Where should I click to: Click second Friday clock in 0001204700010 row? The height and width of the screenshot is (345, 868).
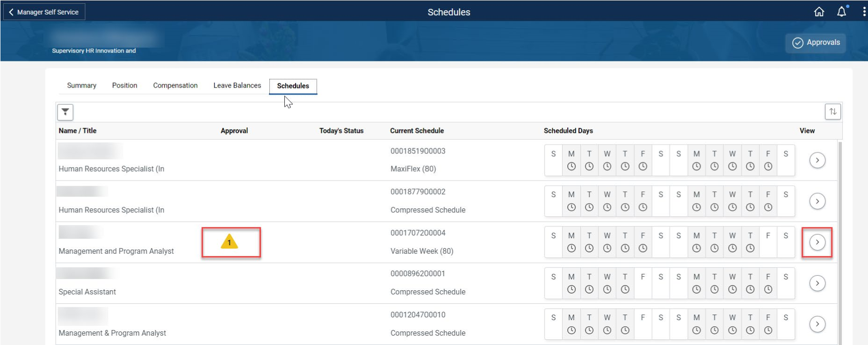[x=768, y=330]
